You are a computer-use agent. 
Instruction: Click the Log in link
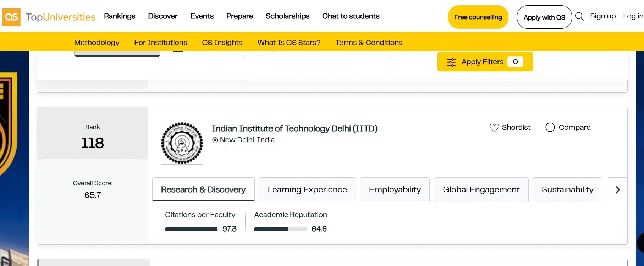[x=633, y=16]
